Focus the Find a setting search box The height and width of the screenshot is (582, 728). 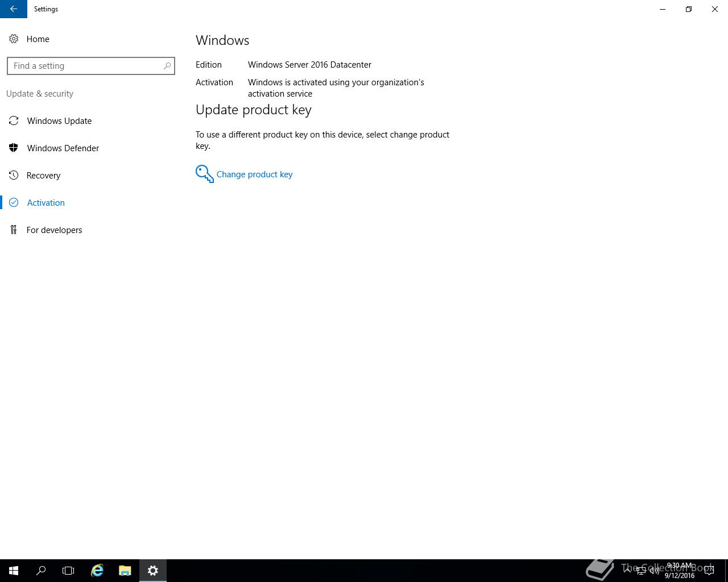pos(91,66)
